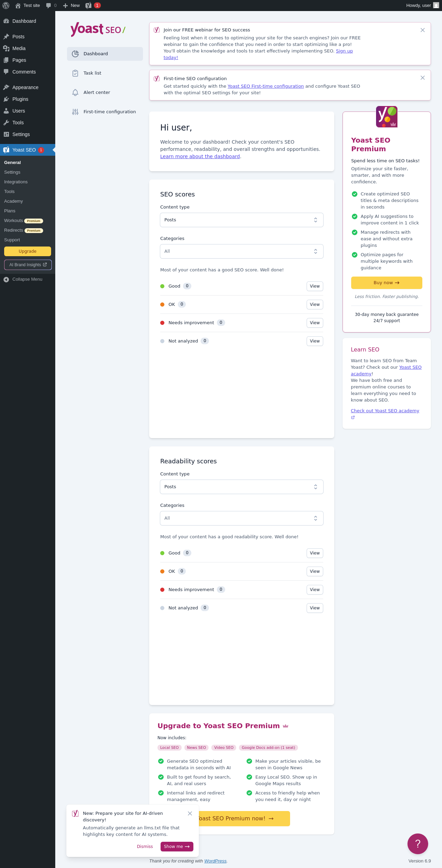View Not analyzed readability posts
Viewport: 442px width, 868px height.
[315, 608]
